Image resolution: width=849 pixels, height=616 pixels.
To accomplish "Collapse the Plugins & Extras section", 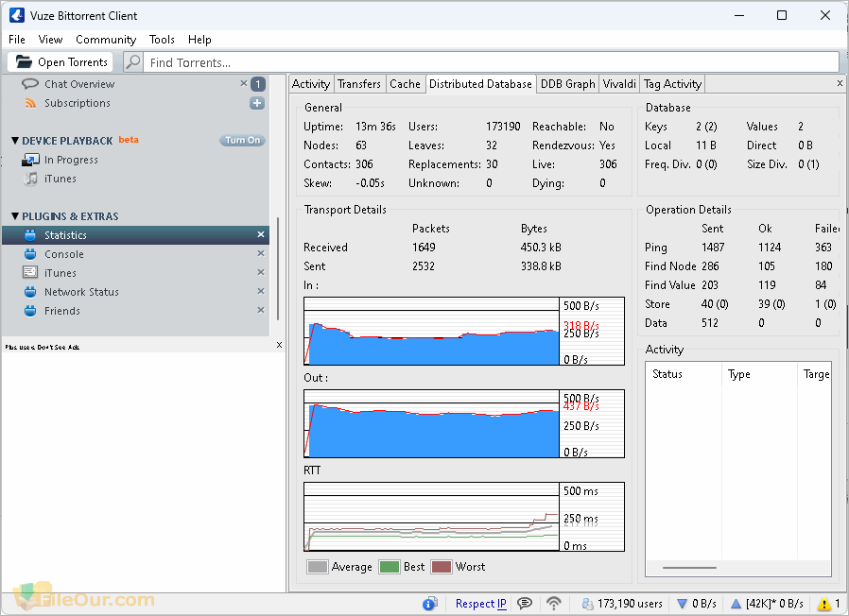I will click(15, 216).
